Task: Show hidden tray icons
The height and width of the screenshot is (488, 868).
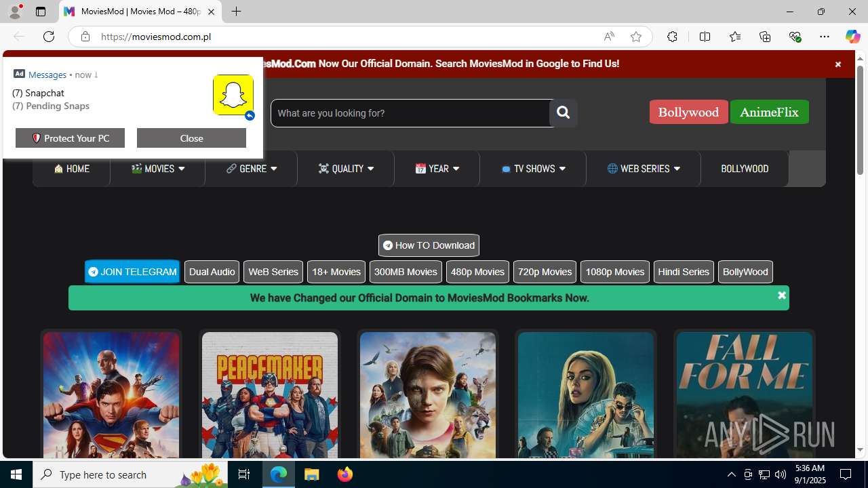Action: (x=731, y=474)
